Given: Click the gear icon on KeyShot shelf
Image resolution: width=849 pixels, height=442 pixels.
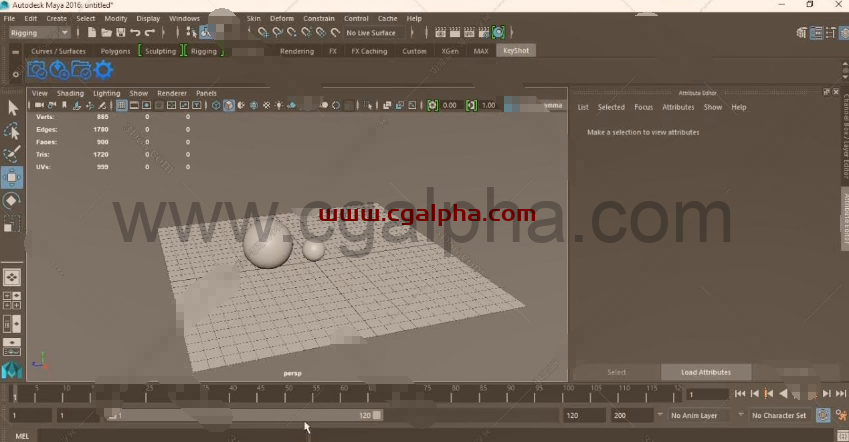Looking at the screenshot, I should 103,69.
